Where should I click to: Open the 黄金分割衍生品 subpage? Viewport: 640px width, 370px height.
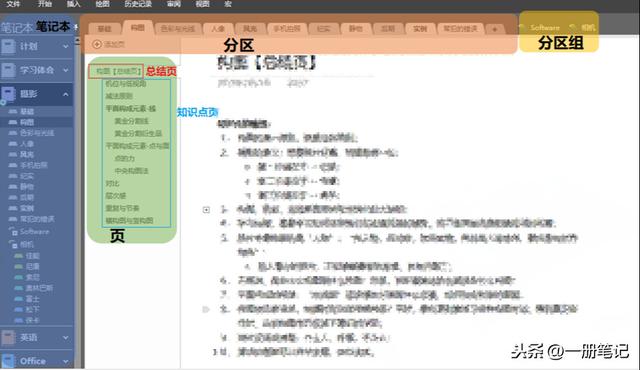point(138,134)
